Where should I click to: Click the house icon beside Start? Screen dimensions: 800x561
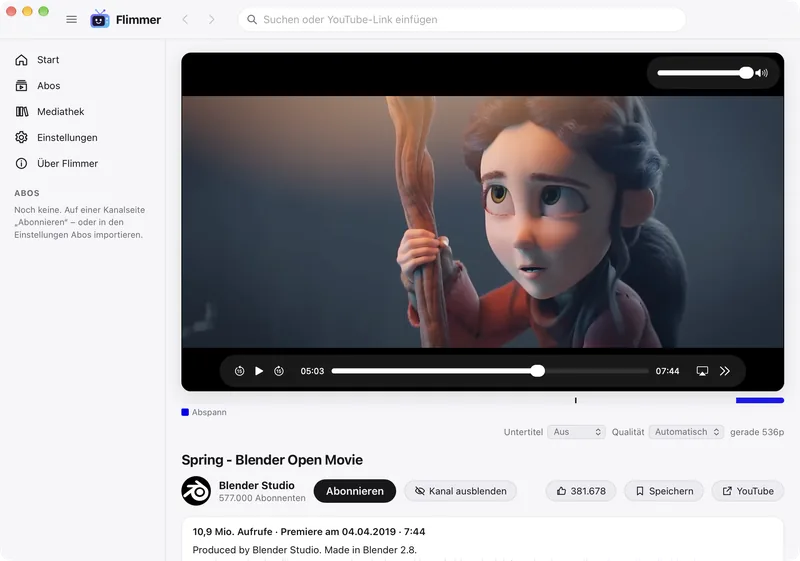click(x=21, y=60)
